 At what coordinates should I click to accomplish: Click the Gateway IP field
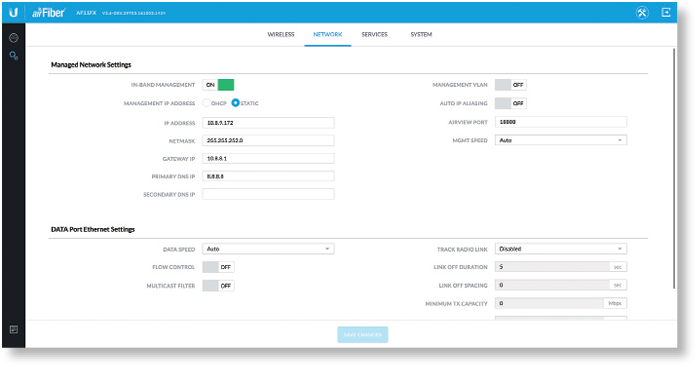tap(268, 158)
